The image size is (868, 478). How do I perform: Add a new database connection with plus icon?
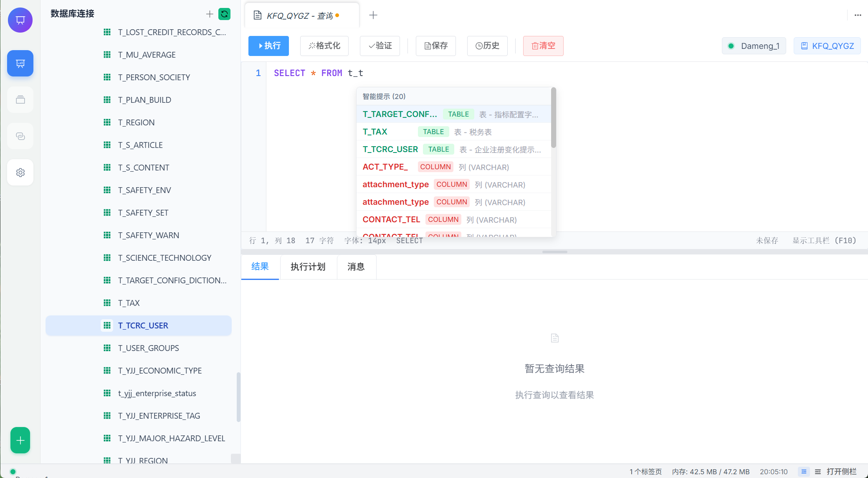(x=210, y=14)
